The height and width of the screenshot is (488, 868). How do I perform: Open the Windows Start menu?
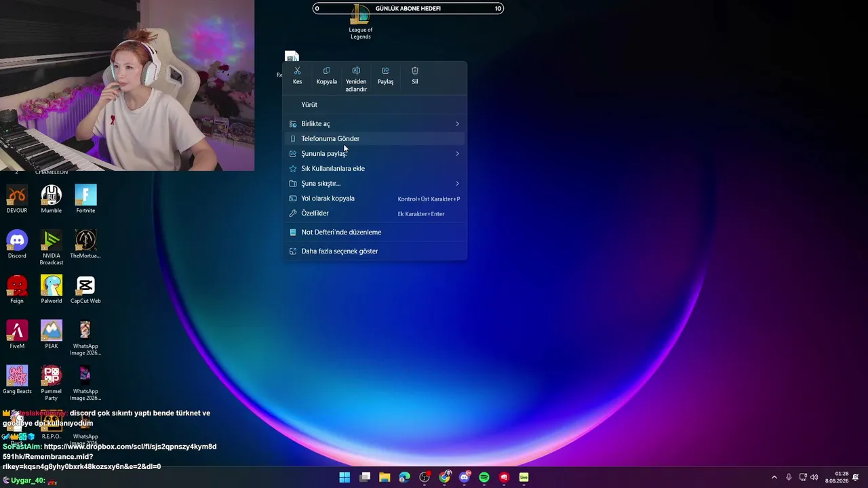pyautogui.click(x=344, y=477)
